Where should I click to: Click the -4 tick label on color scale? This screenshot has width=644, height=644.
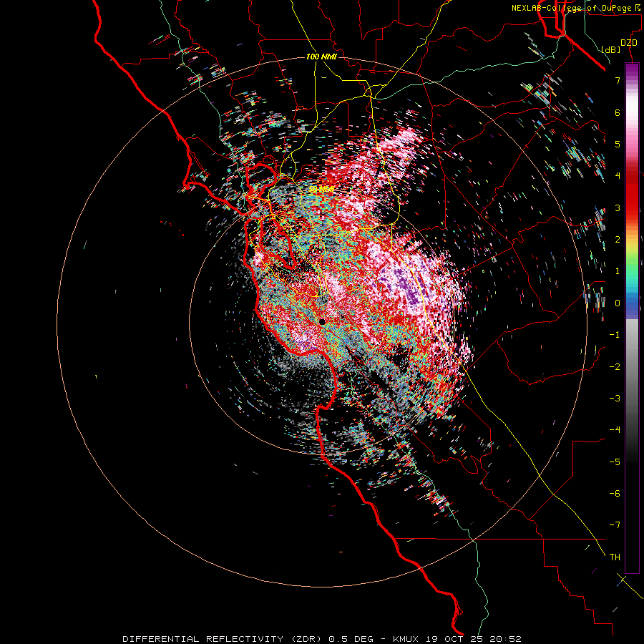click(615, 430)
